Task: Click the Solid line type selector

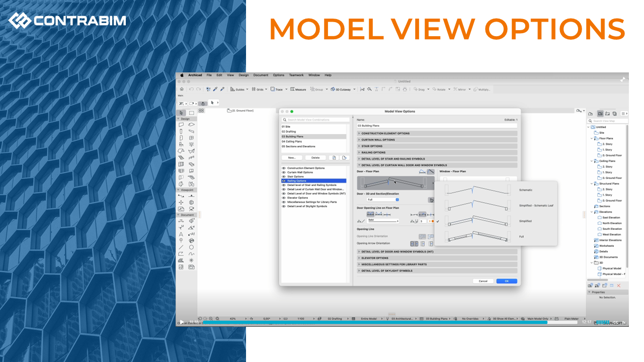Action: point(383,220)
